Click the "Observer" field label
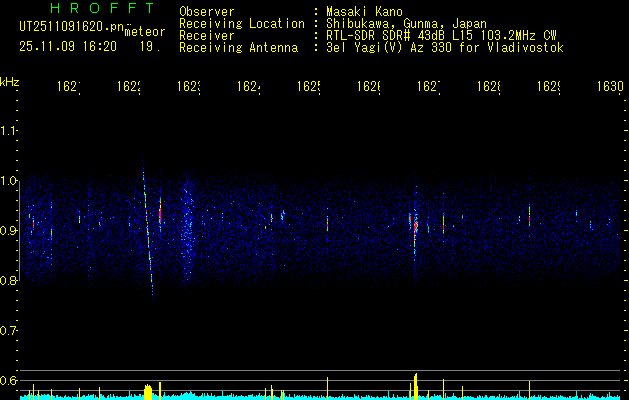This screenshot has height=400, width=629. 207,12
